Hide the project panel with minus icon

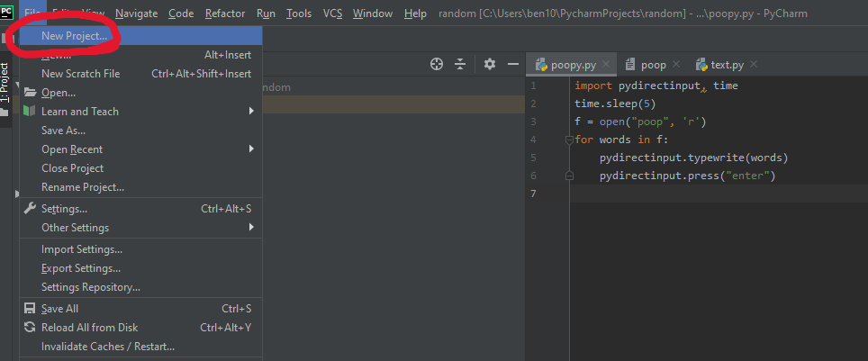tap(513, 64)
